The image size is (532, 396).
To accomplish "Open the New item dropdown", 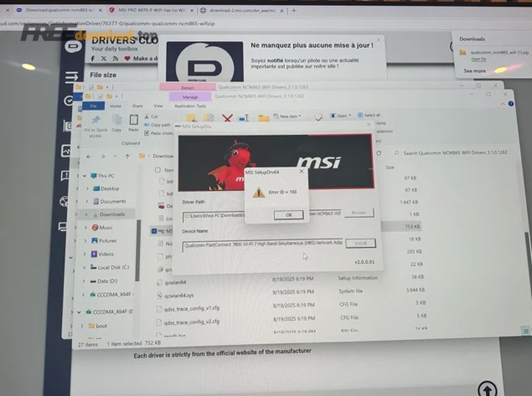I will pos(287,116).
